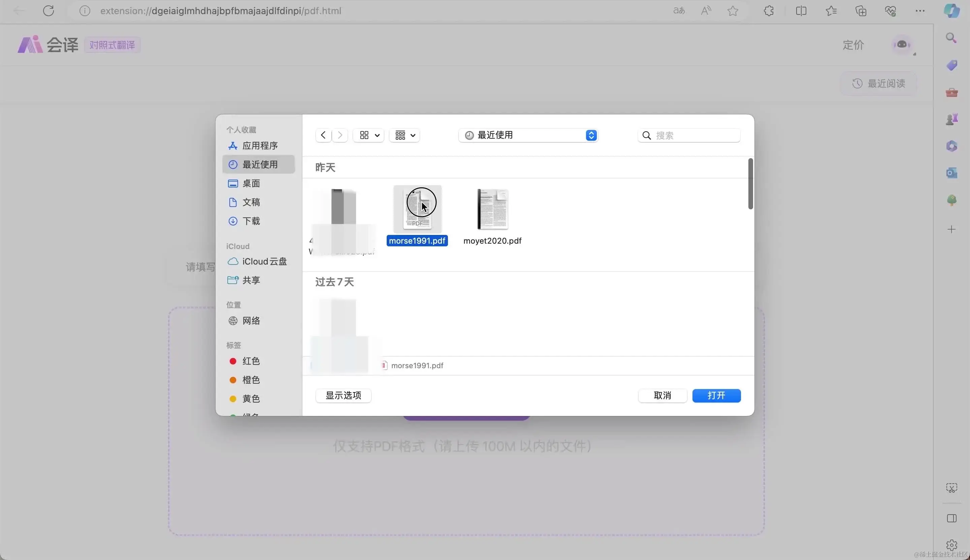Click the translate page icon
970x560 pixels.
[x=679, y=11]
